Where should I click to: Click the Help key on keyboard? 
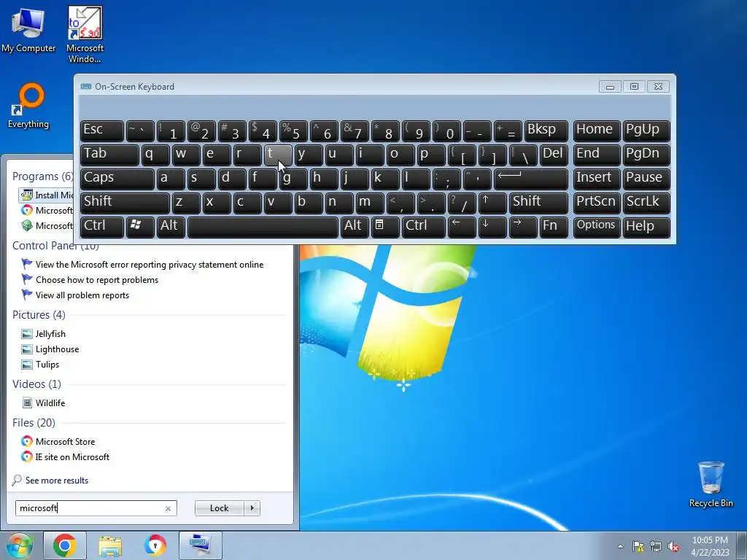(646, 227)
